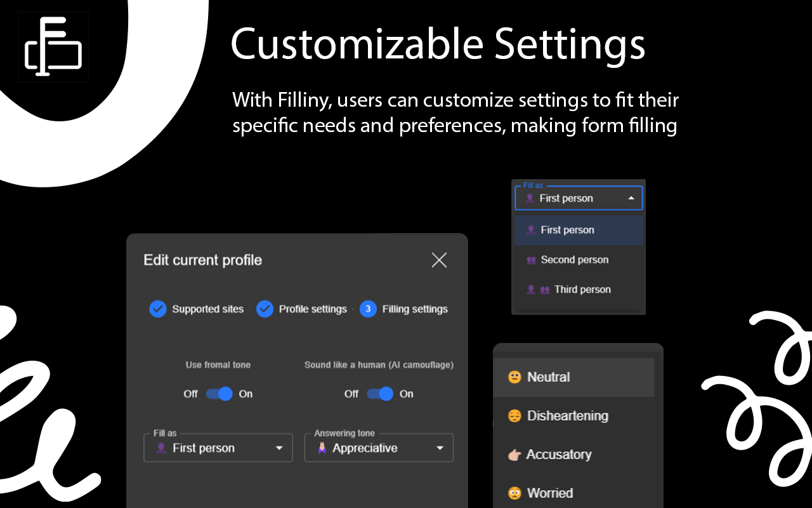Choose the Disheartening tone option

[x=573, y=416]
